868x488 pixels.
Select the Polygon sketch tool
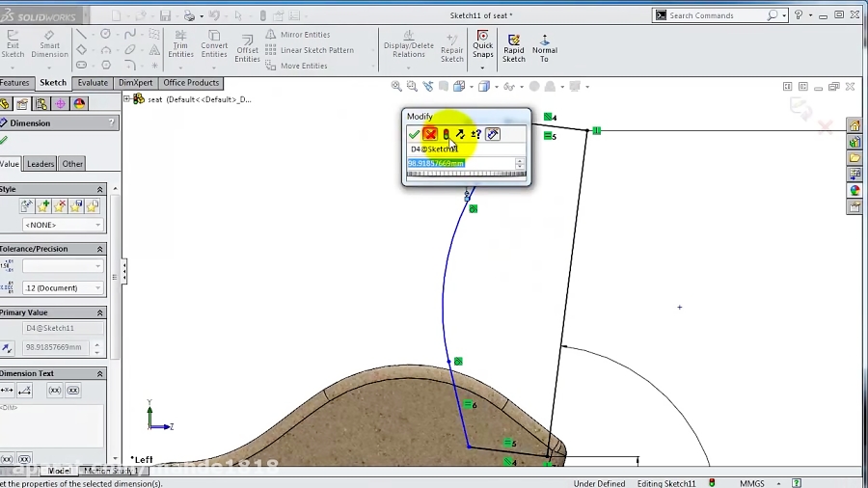click(106, 66)
